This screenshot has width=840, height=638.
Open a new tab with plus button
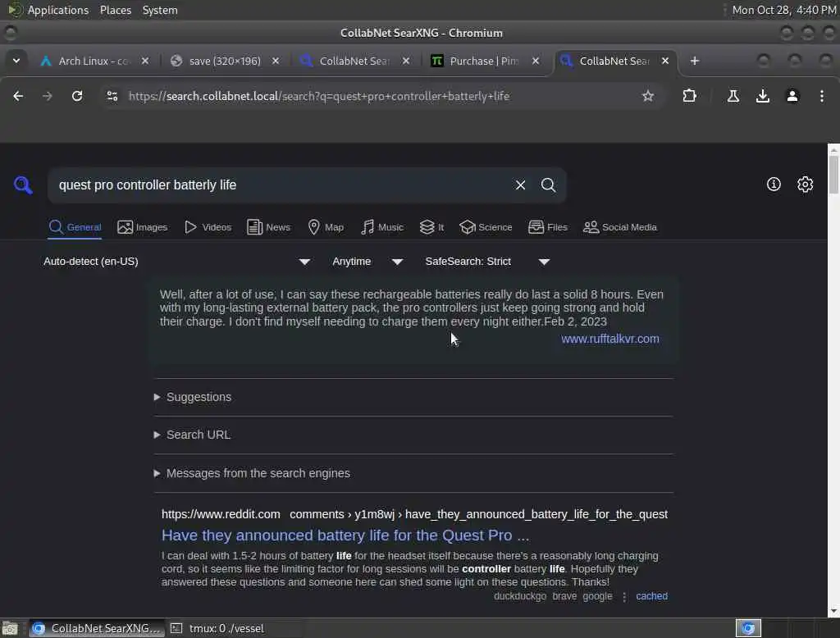695,61
